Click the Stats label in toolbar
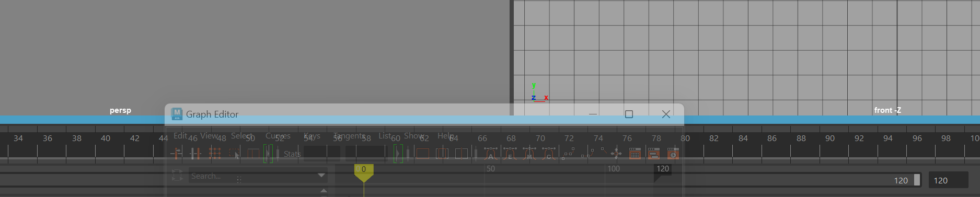The image size is (980, 197). (x=292, y=154)
